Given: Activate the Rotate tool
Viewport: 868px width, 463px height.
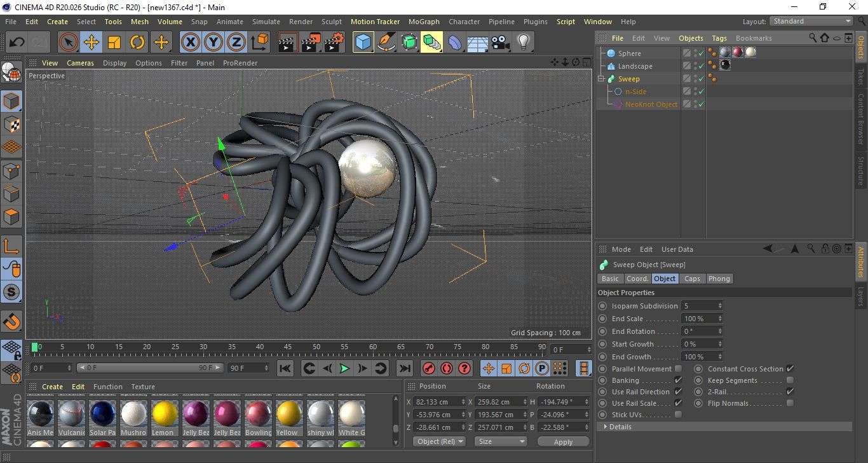Looking at the screenshot, I should (x=137, y=43).
